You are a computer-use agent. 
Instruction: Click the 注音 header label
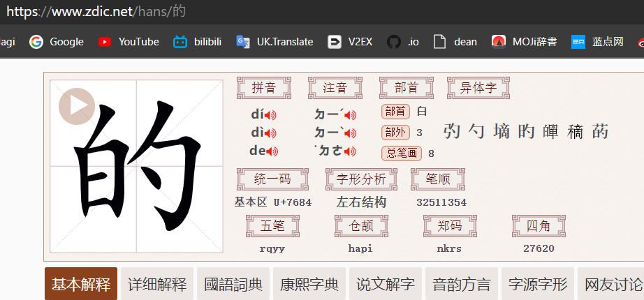coord(335,88)
